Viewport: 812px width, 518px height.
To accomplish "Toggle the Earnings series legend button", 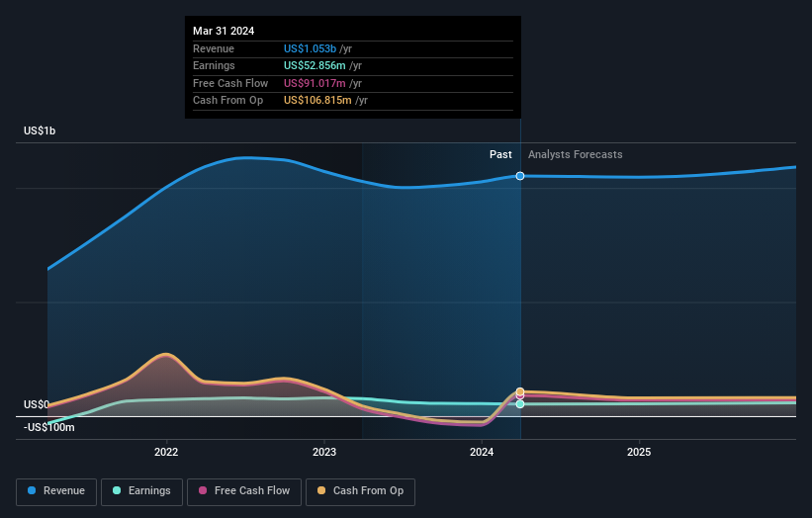I will tap(141, 491).
